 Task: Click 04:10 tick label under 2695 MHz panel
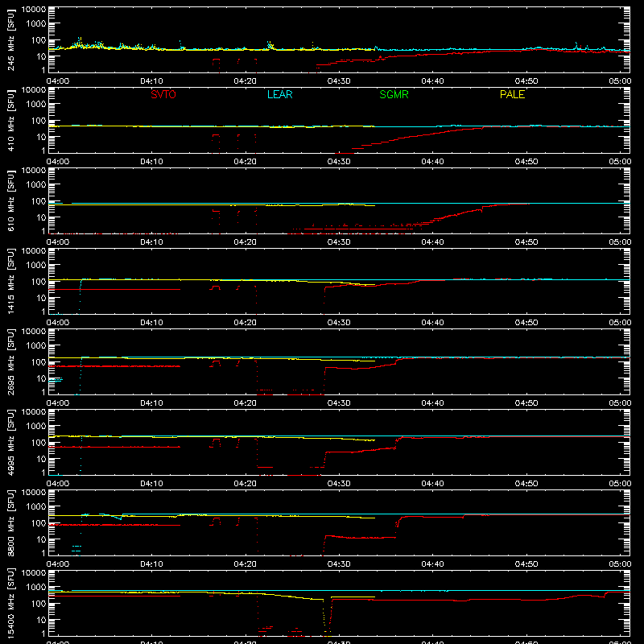coord(151,403)
